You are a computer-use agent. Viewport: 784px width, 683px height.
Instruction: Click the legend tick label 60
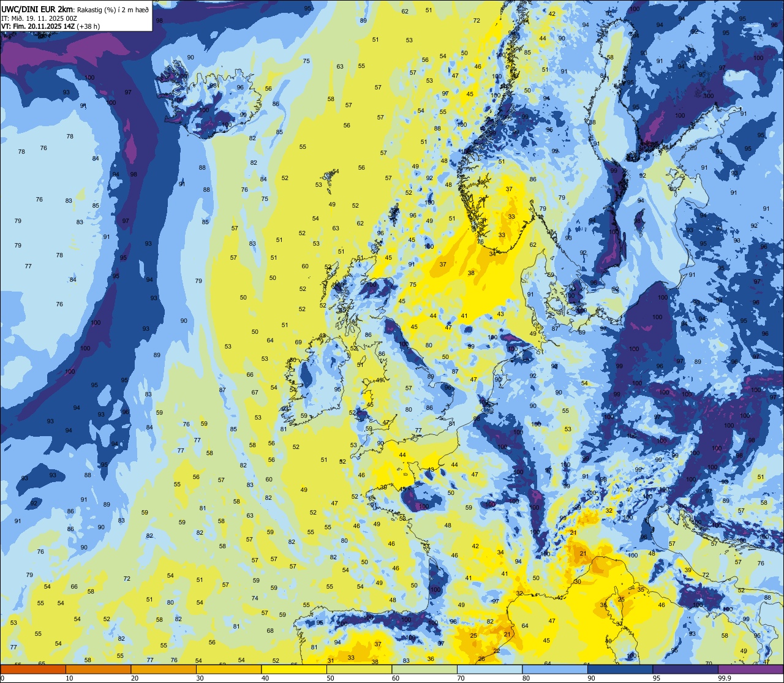[396, 678]
